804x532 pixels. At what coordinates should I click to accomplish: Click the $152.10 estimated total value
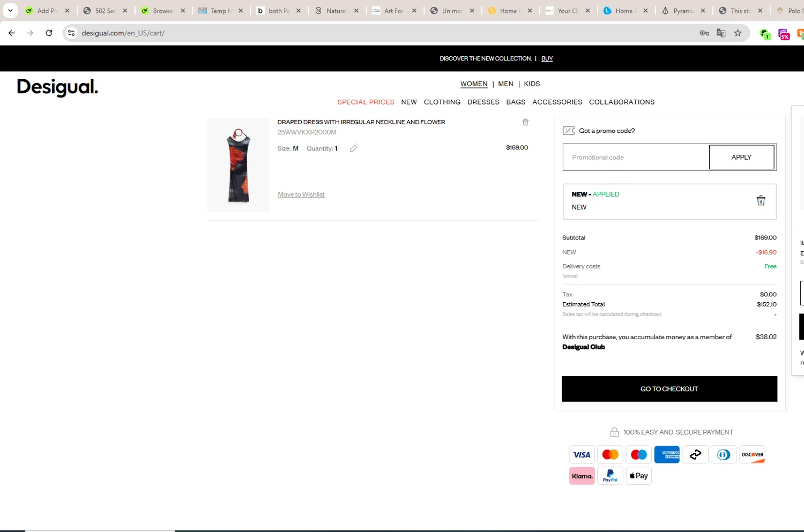tap(766, 304)
